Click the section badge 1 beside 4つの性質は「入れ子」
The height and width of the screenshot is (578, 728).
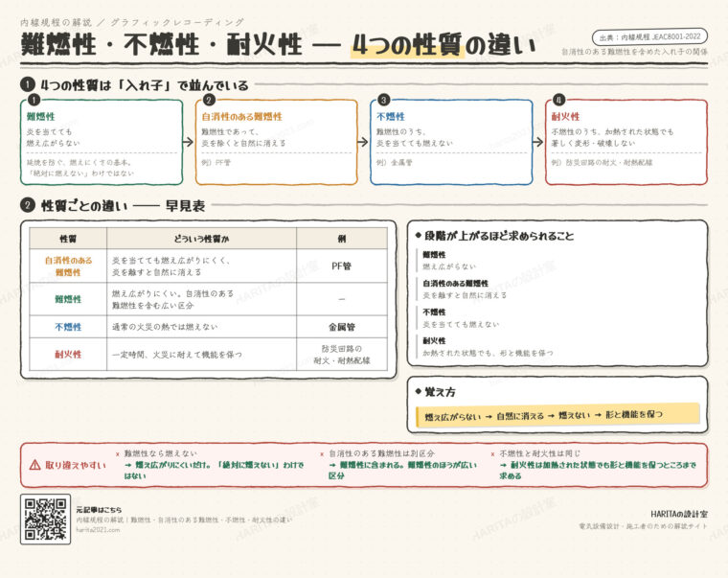pyautogui.click(x=28, y=84)
